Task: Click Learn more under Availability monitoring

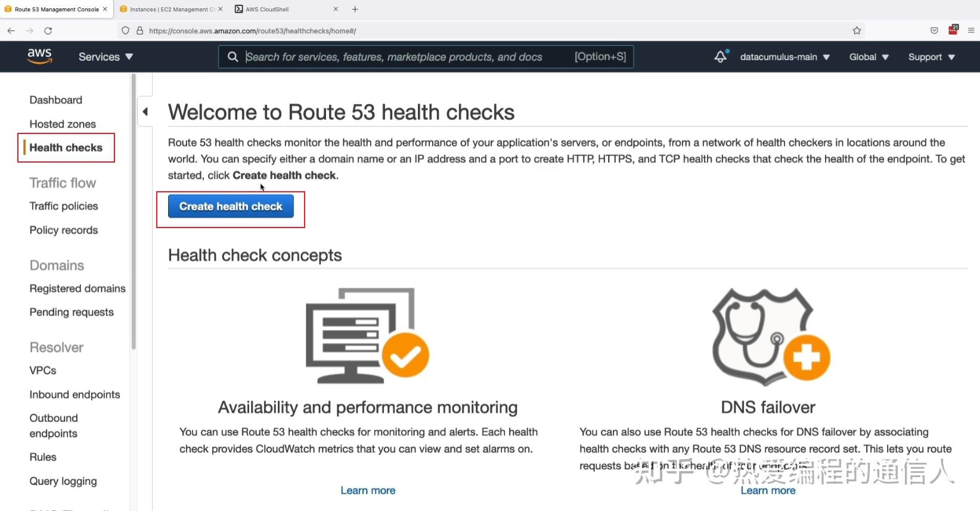Action: [368, 490]
